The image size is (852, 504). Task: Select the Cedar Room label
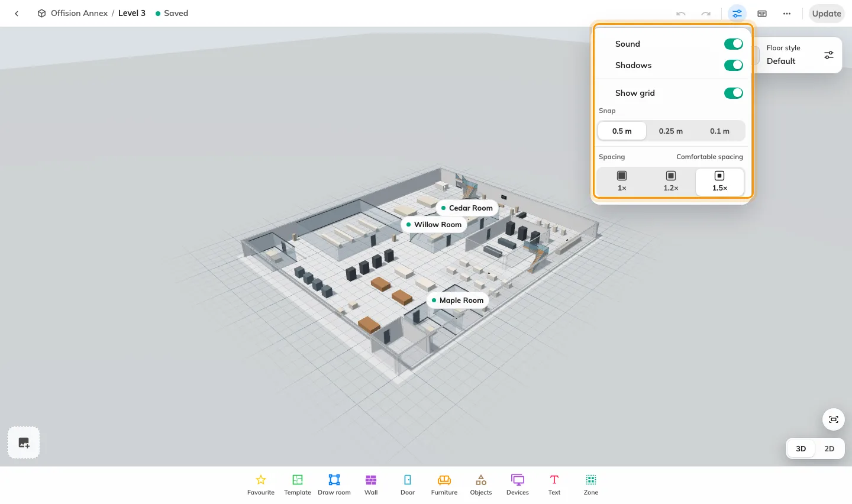tap(467, 208)
